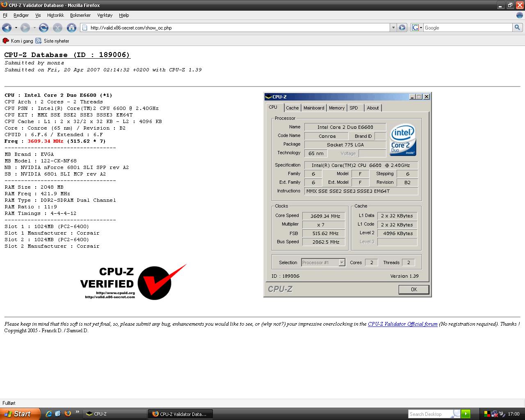Open the Fil menu
This screenshot has height=420, width=525.
(x=5, y=15)
